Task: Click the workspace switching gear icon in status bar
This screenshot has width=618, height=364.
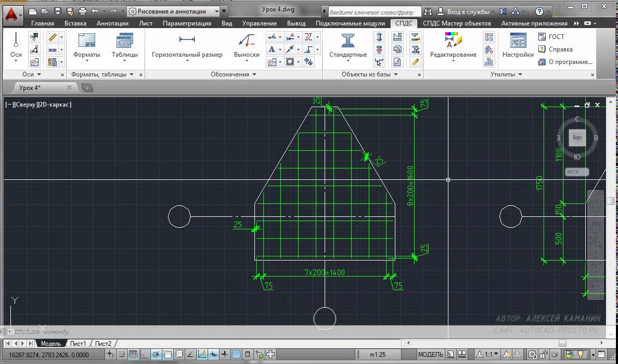Action: click(532, 355)
